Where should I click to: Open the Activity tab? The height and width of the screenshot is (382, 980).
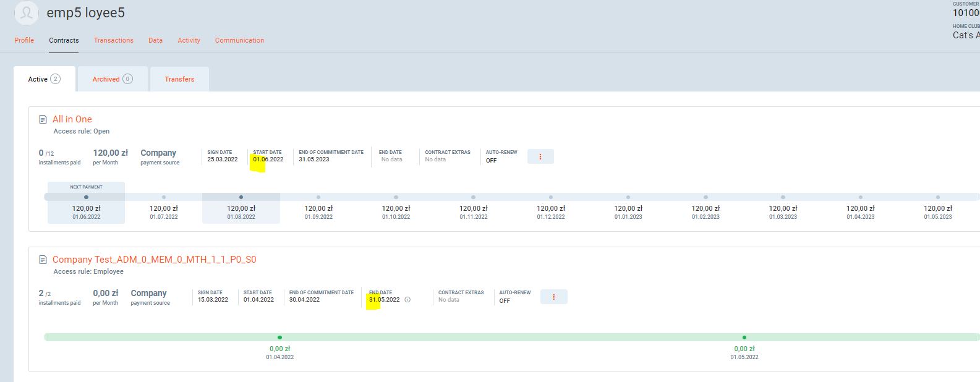[189, 40]
